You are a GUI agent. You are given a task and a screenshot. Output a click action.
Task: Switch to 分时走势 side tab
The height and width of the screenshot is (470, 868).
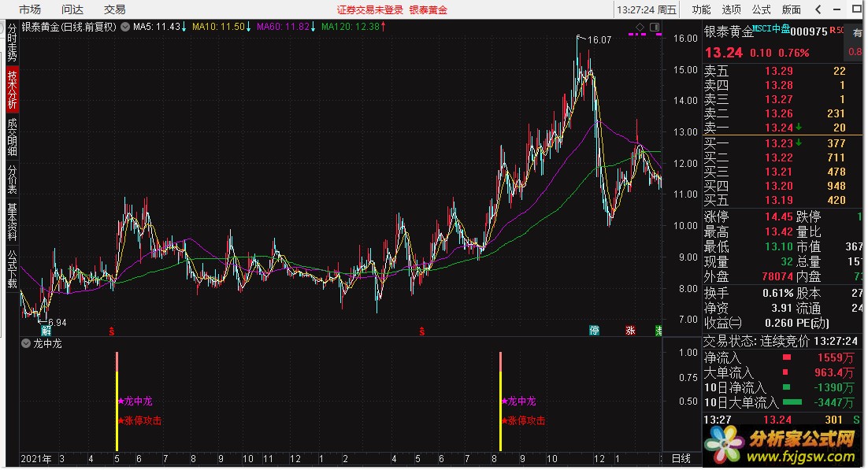(x=12, y=42)
